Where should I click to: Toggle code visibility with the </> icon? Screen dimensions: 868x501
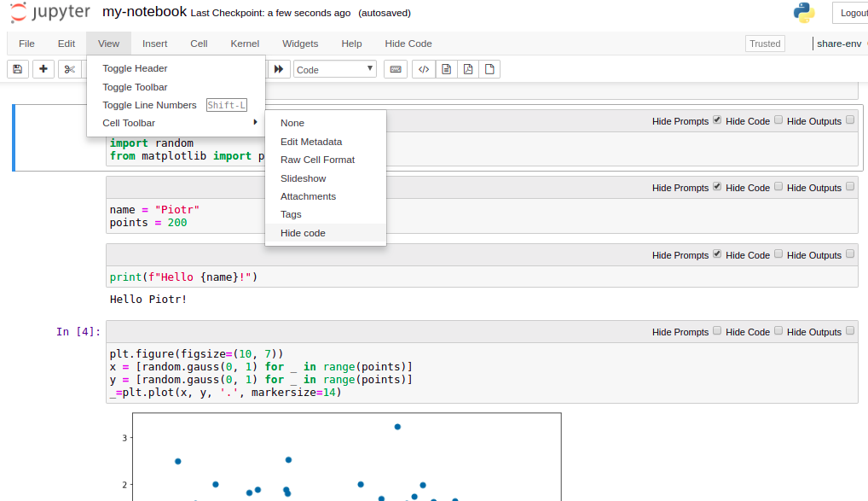pos(424,69)
